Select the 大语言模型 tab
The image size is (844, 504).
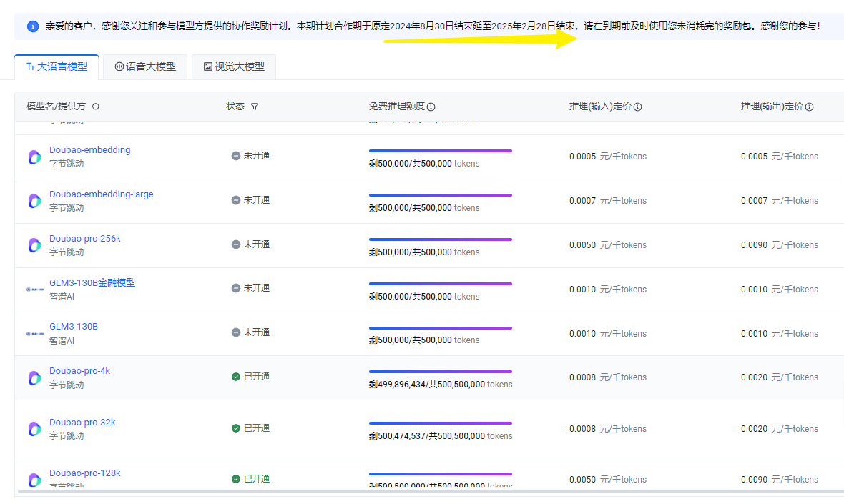57,66
